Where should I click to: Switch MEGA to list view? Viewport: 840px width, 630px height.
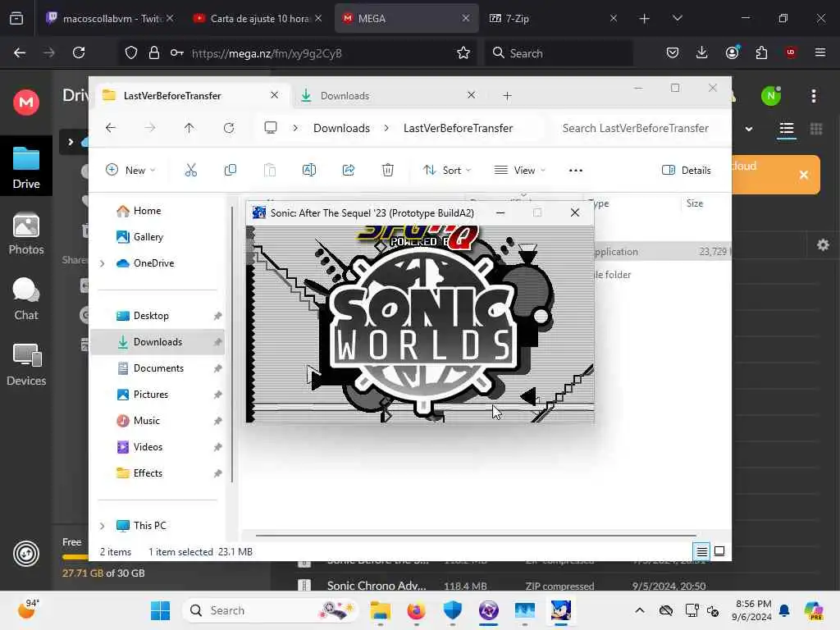point(787,129)
